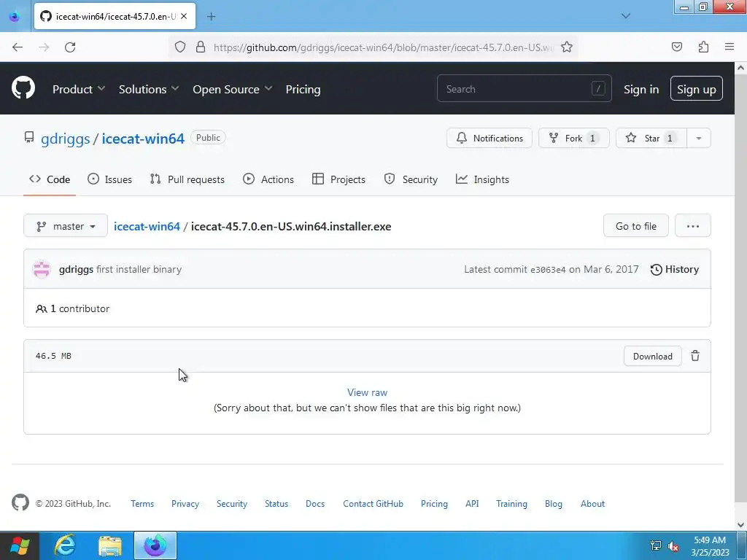Click the gdriggs avatar image
The width and height of the screenshot is (747, 560).
point(42,269)
